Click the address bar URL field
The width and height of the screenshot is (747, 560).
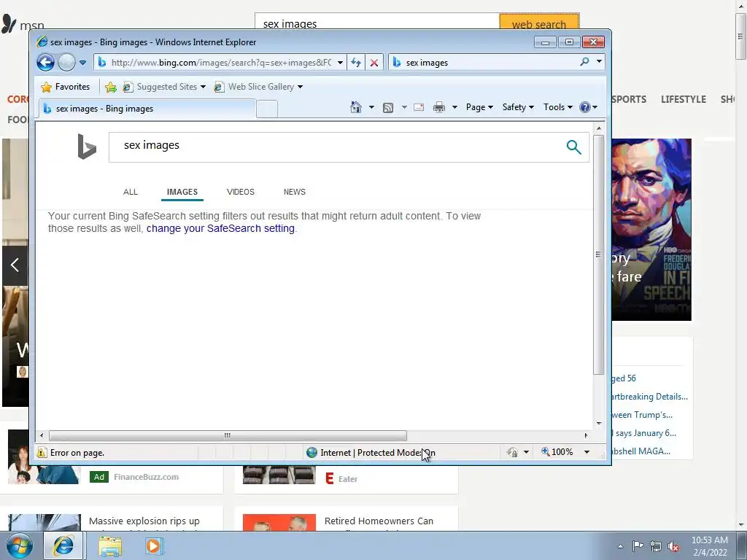[220, 63]
